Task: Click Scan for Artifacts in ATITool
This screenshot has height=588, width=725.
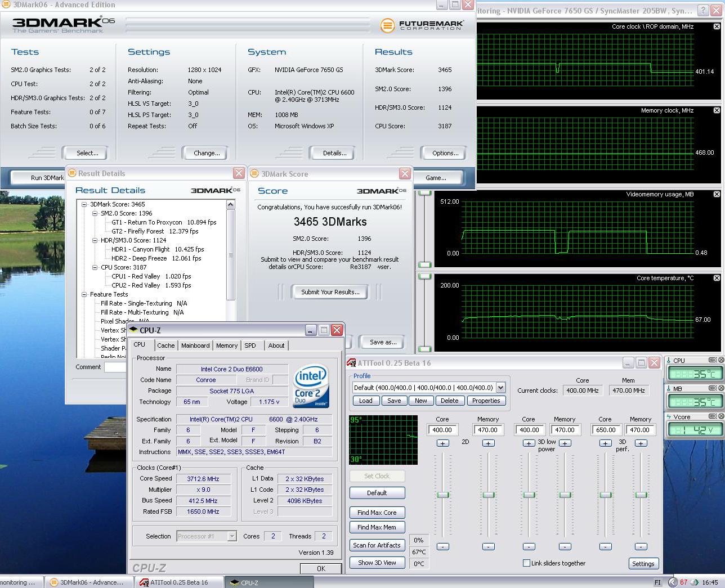Action: click(x=377, y=545)
